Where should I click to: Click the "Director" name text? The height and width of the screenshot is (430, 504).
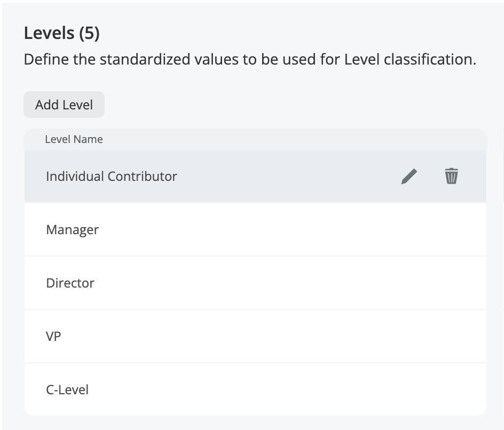[x=70, y=283]
